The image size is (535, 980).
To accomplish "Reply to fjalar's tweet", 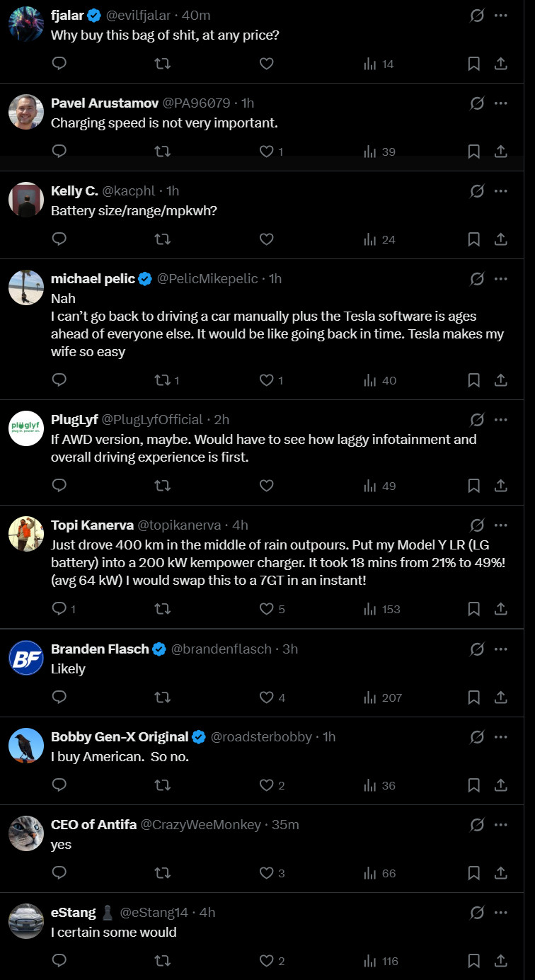I will coord(59,64).
